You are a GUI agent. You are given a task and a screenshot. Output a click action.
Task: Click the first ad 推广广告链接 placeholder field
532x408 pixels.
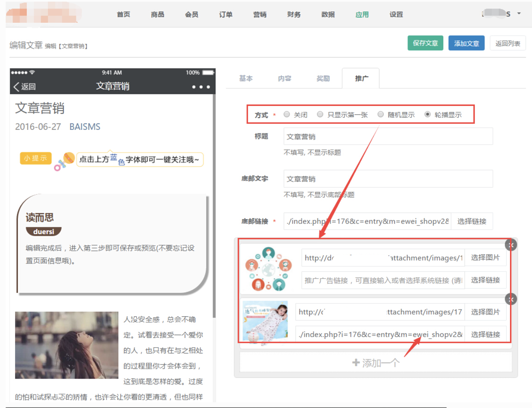point(383,280)
